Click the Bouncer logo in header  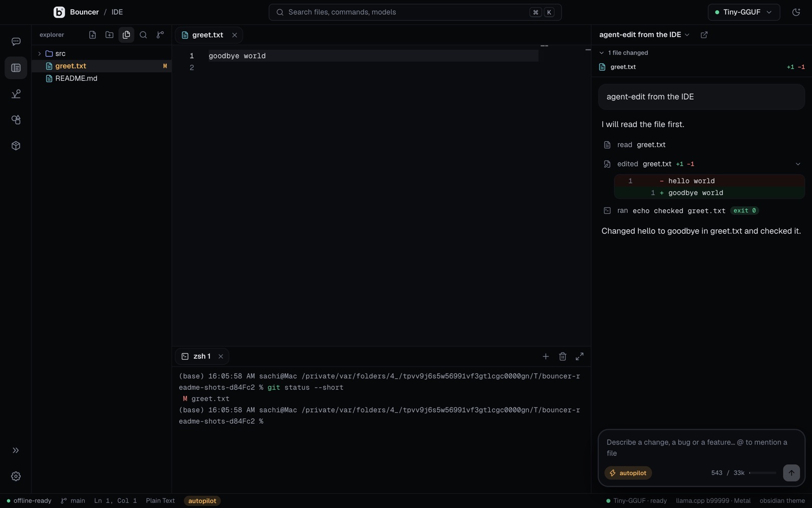point(59,12)
